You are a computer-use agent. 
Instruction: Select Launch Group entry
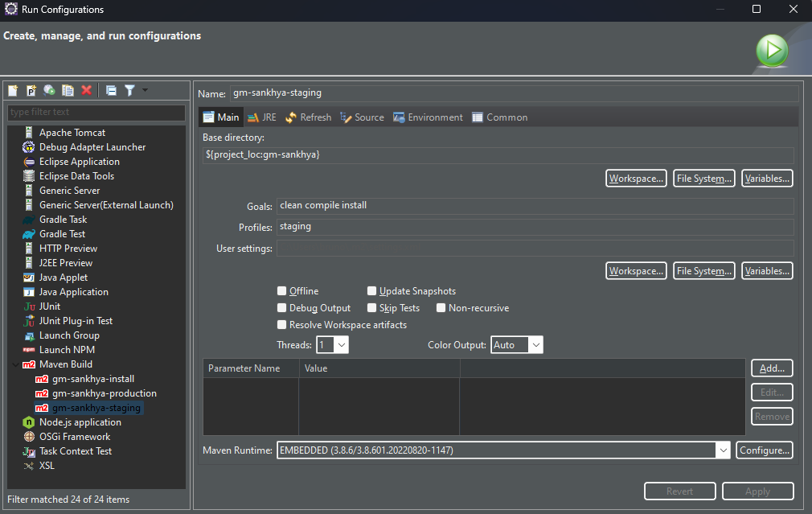[x=69, y=335]
